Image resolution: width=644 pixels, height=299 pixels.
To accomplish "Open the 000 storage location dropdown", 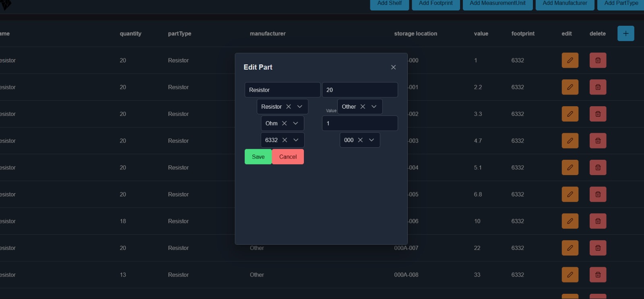I will [372, 140].
